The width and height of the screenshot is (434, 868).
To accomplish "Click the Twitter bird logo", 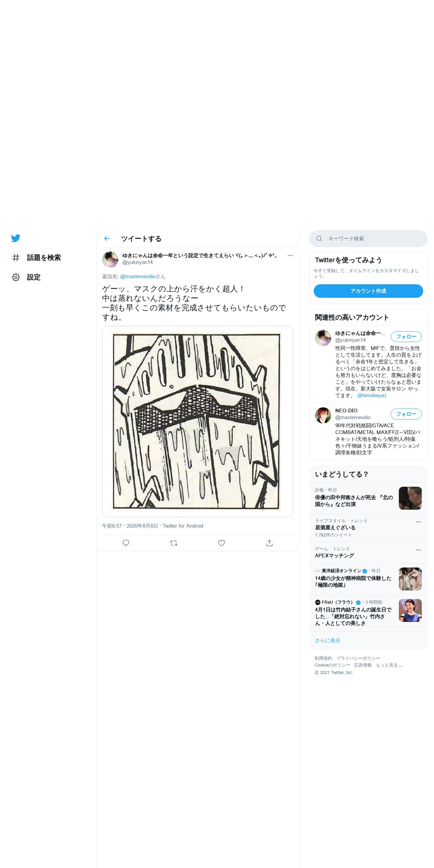I will coord(16,238).
